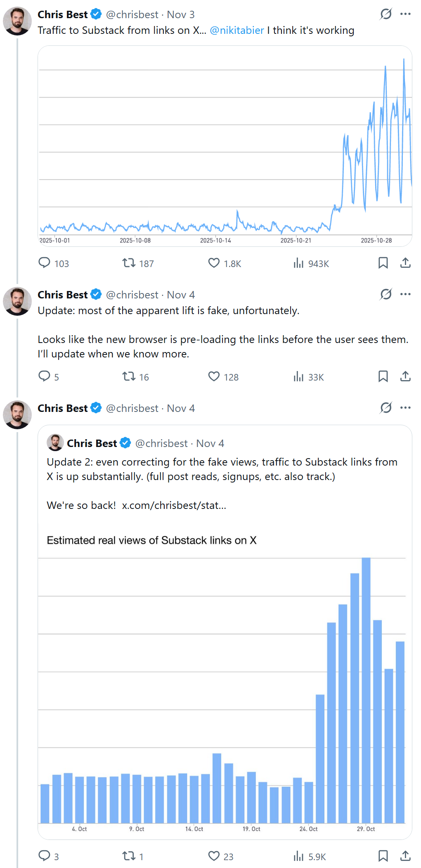Bookmark the first Chris Best tweet
The width and height of the screenshot is (421, 868).
383,263
